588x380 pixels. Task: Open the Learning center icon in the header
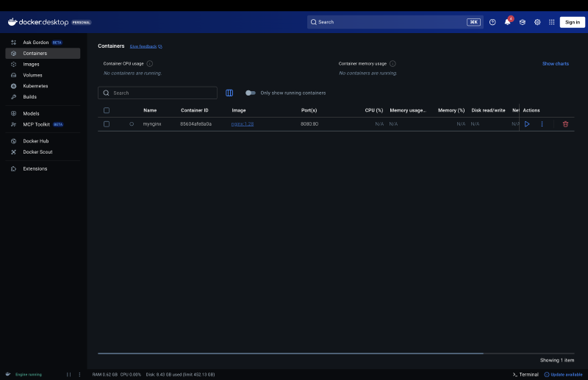pyautogui.click(x=523, y=22)
